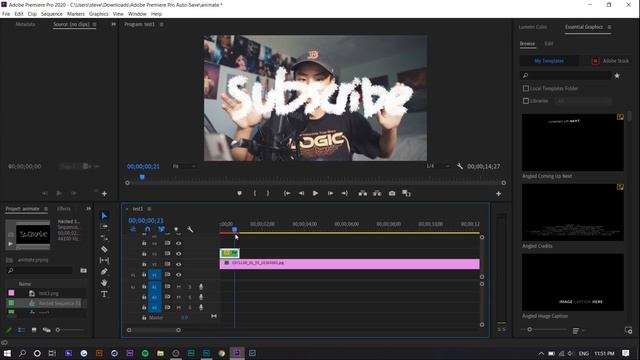Image resolution: width=640 pixels, height=360 pixels.
Task: Switch Project panel to list view
Action: coord(21,330)
